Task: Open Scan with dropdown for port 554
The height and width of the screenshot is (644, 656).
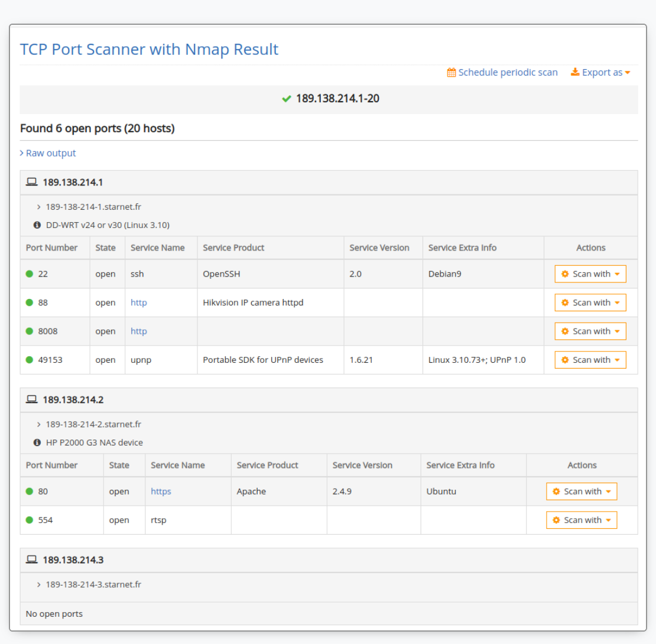Action: coord(582,520)
